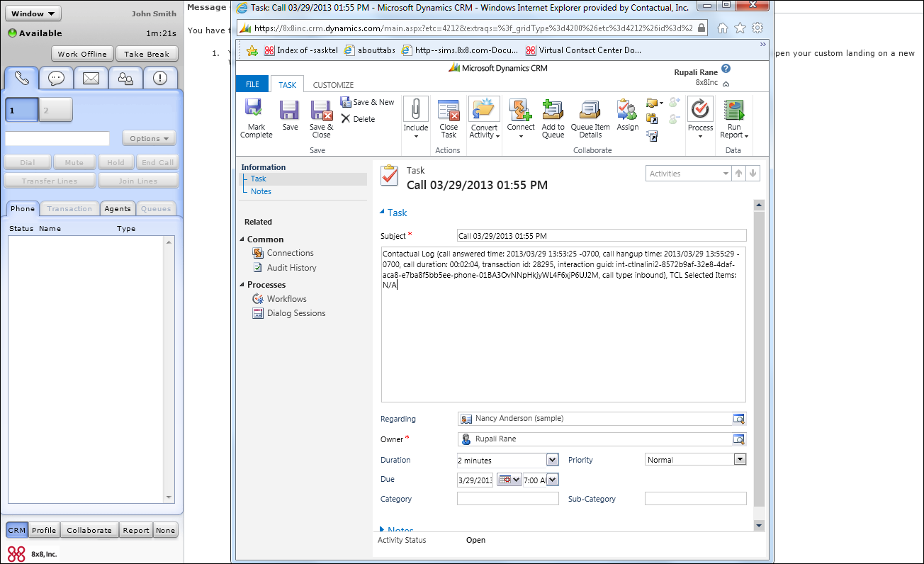This screenshot has width=924, height=564.
Task: Click the Mark Complete ribbon icon
Action: 255,111
